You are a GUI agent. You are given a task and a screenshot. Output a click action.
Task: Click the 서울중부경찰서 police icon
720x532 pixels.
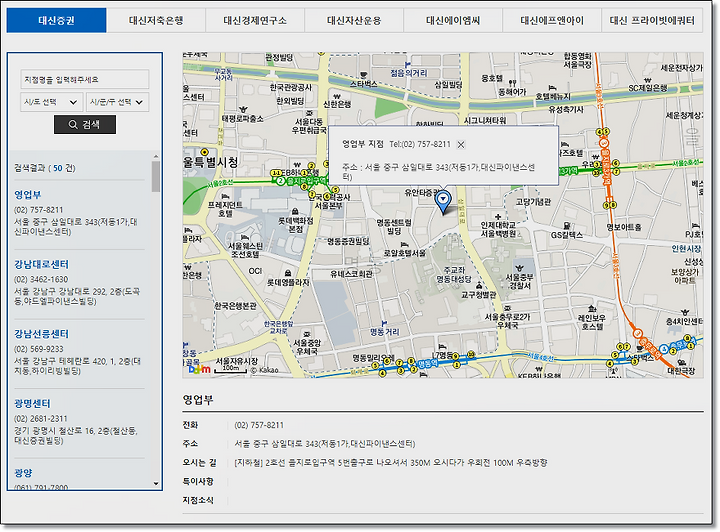pos(520,268)
